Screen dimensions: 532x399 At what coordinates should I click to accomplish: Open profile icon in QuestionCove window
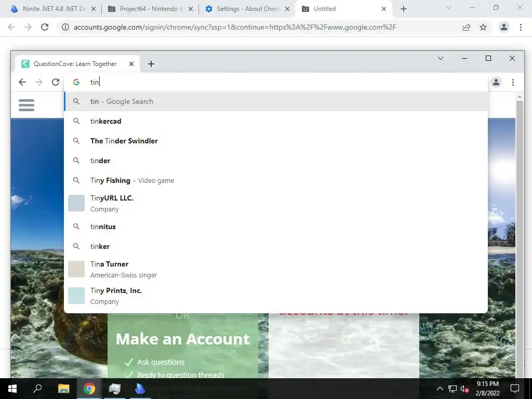pos(496,82)
